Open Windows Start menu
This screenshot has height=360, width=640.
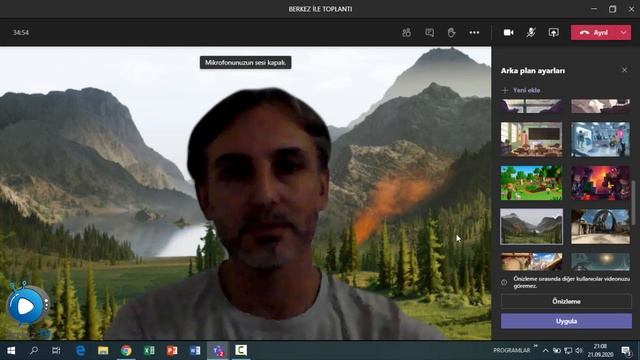click(x=11, y=351)
